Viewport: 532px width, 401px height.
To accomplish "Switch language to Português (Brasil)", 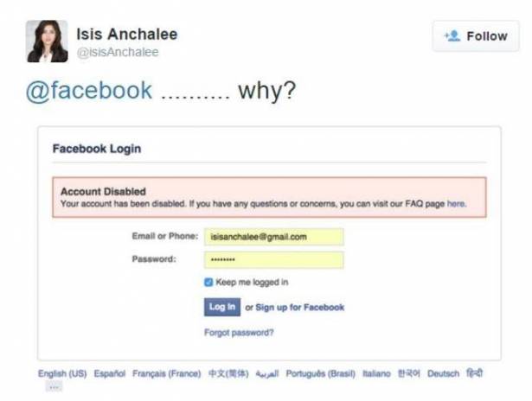I will (321, 373).
